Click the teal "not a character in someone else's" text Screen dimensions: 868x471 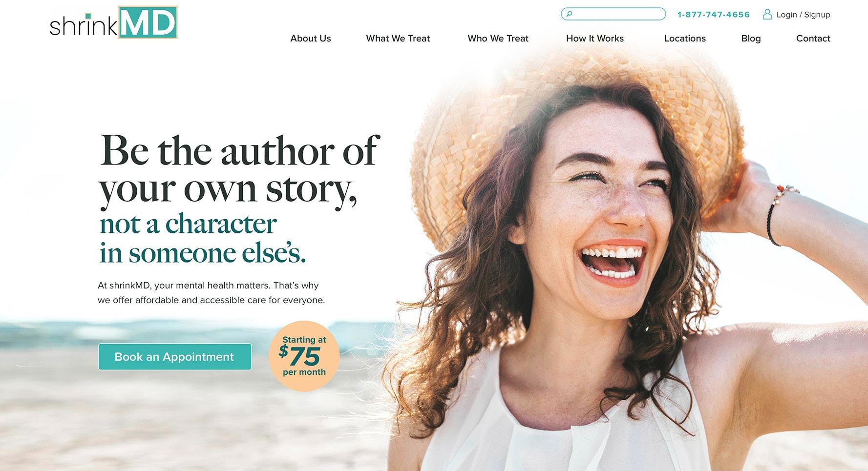click(x=202, y=238)
